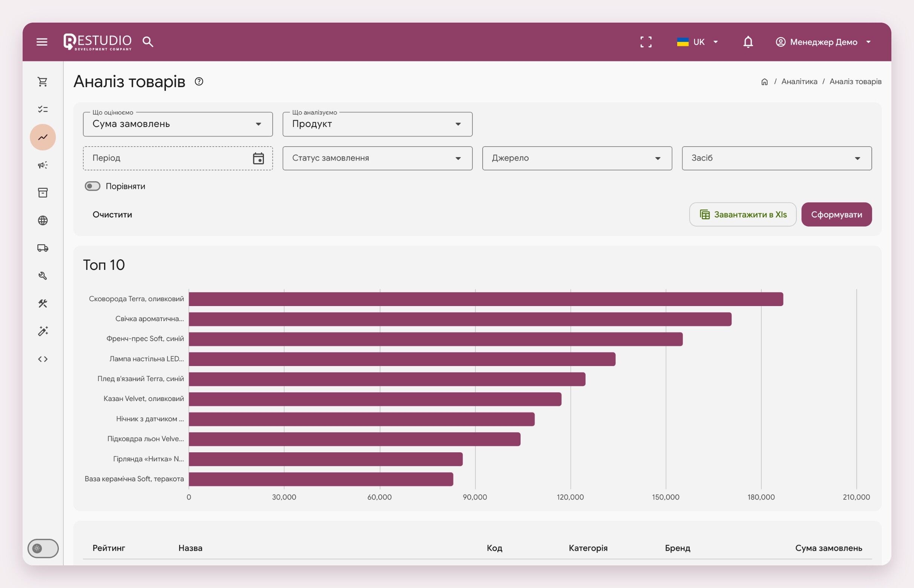
Task: Click the Категорія column header
Action: [x=588, y=548]
